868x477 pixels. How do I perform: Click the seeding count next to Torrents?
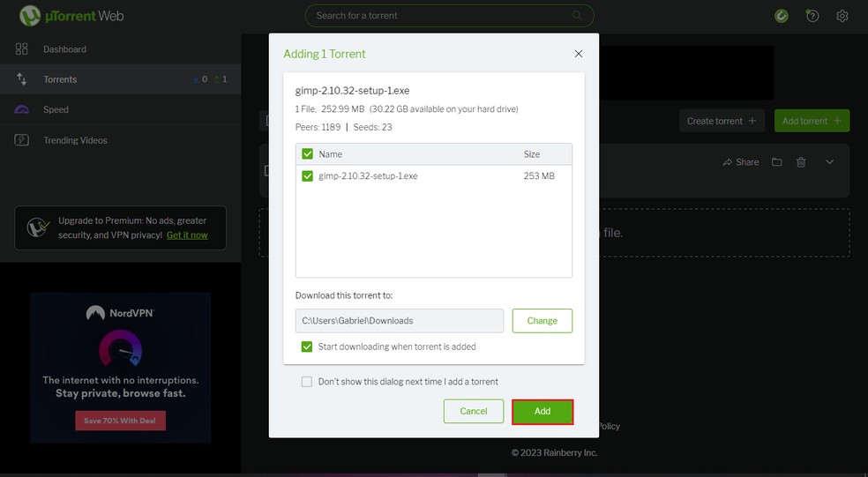tap(221, 79)
